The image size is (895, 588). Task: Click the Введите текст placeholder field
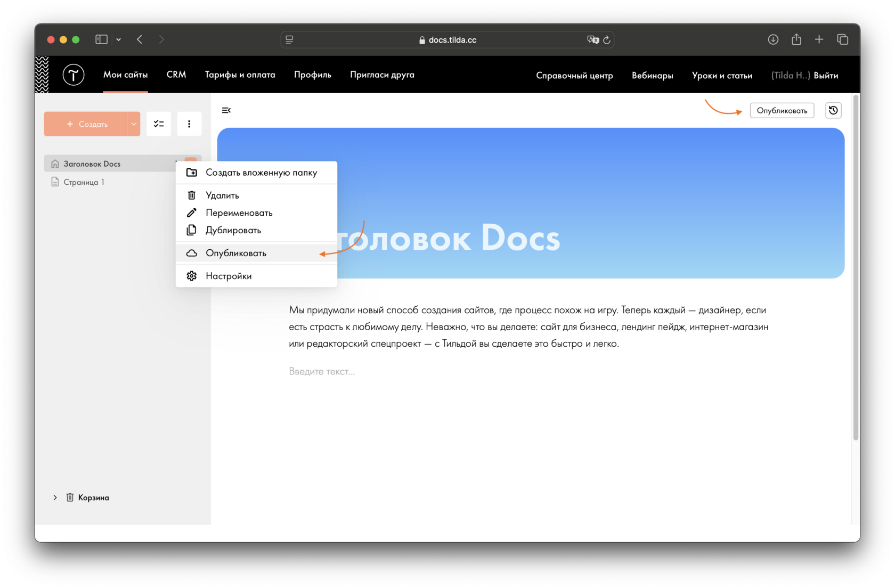pos(322,371)
